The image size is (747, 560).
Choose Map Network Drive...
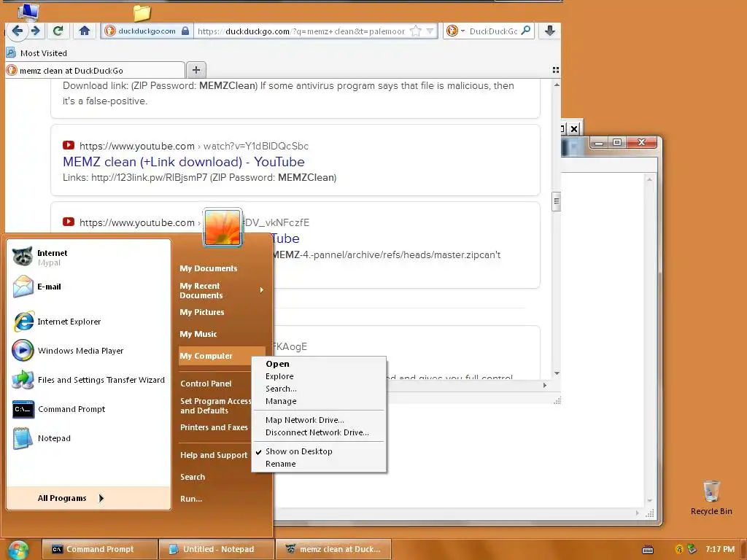click(x=318, y=420)
